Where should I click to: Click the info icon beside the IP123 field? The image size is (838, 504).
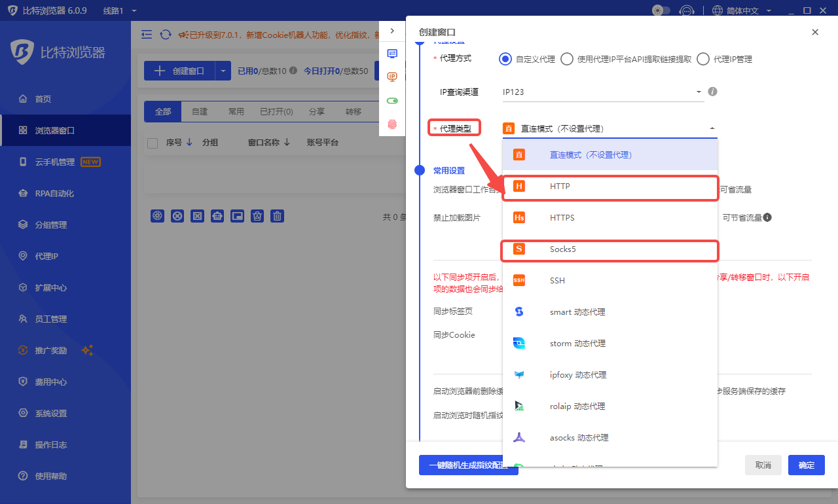pos(713,92)
